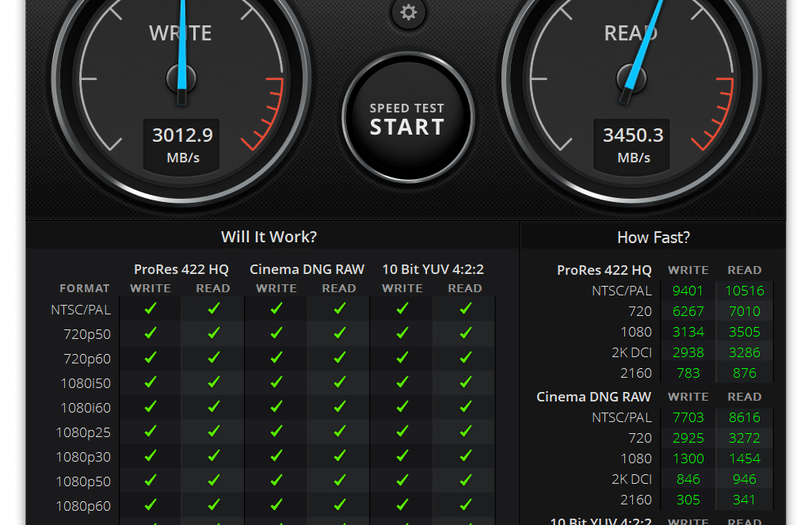Click the ProRes 422 HQ write checkmark for 720p60

[x=151, y=358]
